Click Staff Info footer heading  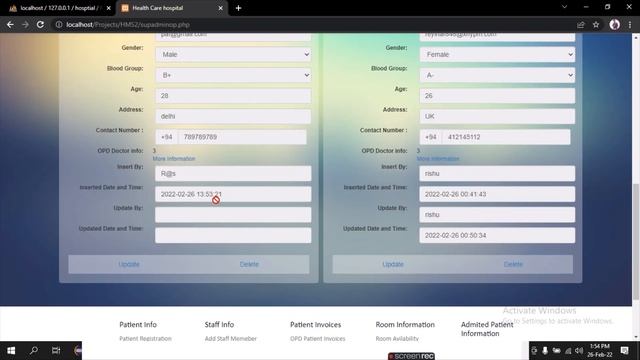(x=219, y=325)
